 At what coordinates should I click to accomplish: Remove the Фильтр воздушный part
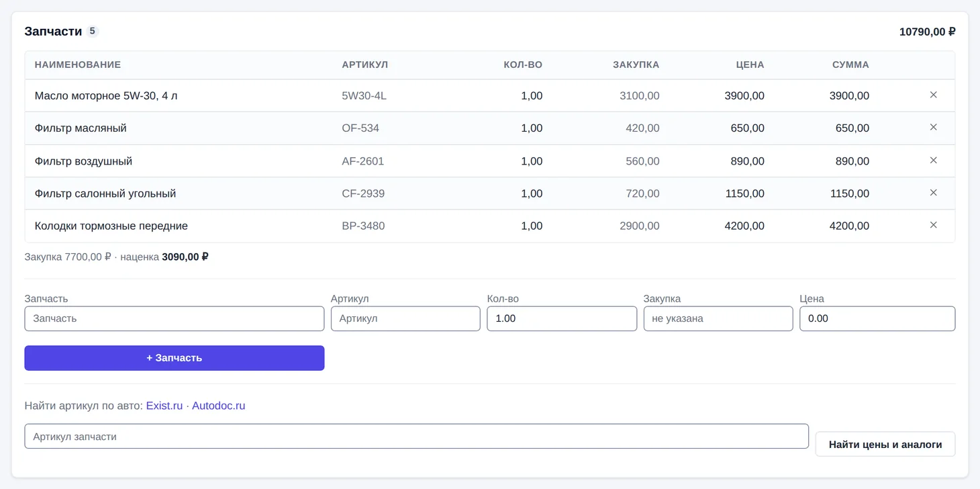pyautogui.click(x=933, y=161)
